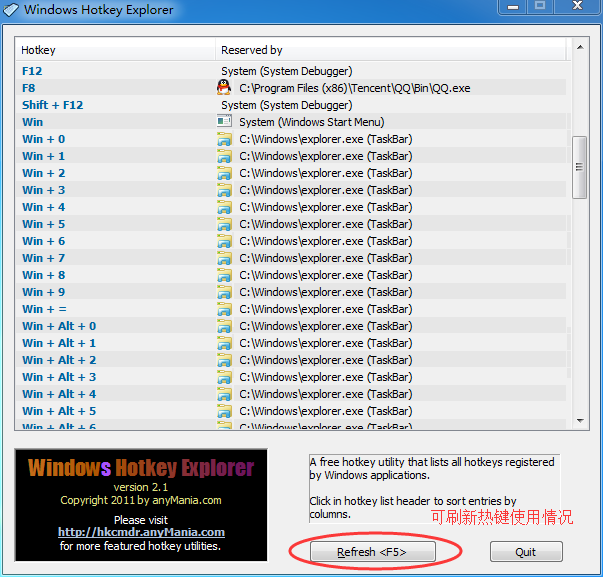Viewport: 603px width, 577px height.
Task: Click explorer icon in the Win + 6 row
Action: tap(224, 241)
